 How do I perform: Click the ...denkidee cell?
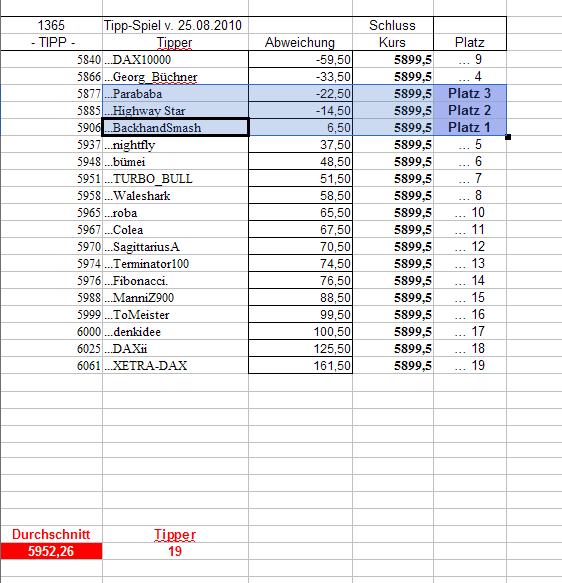click(x=175, y=332)
